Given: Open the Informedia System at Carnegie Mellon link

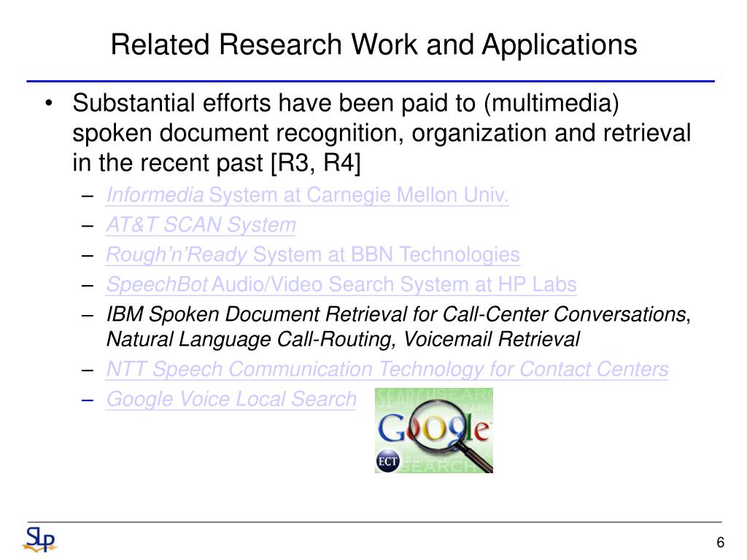Looking at the screenshot, I should (x=307, y=195).
